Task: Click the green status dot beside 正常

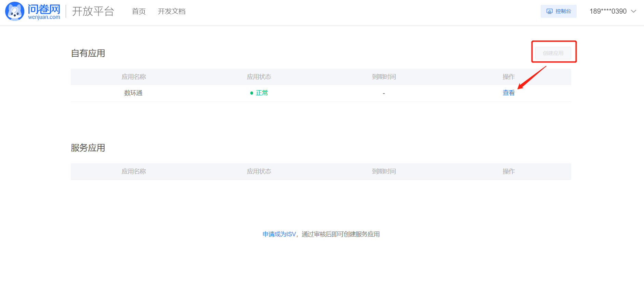Action: pos(252,93)
